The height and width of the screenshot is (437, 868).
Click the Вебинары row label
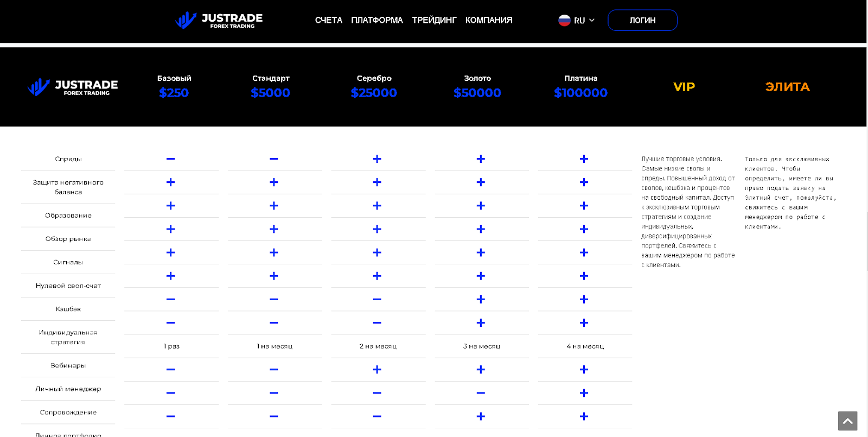click(x=68, y=365)
